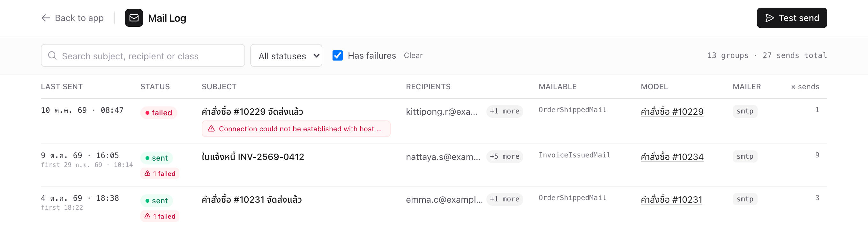
Task: Go Back to app
Action: [x=72, y=18]
